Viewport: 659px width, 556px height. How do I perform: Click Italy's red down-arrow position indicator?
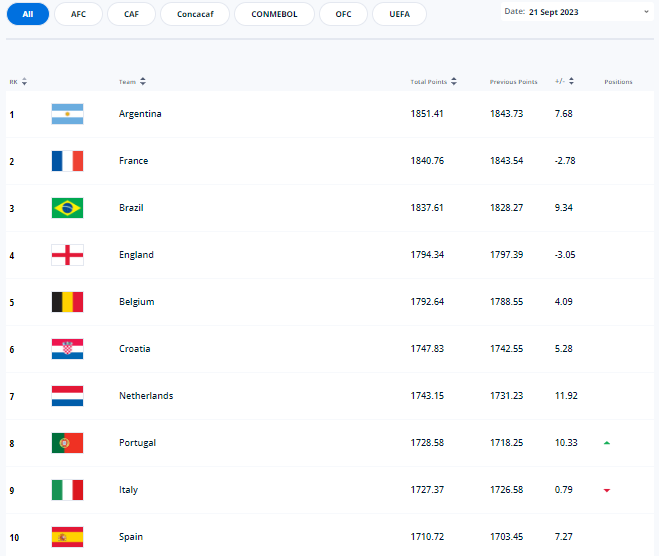pos(606,490)
